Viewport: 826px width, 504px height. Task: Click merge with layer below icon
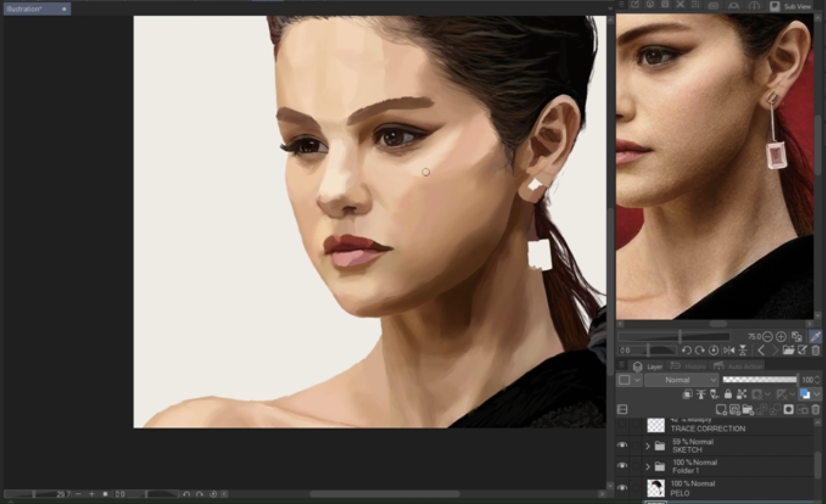pyautogui.click(x=775, y=409)
